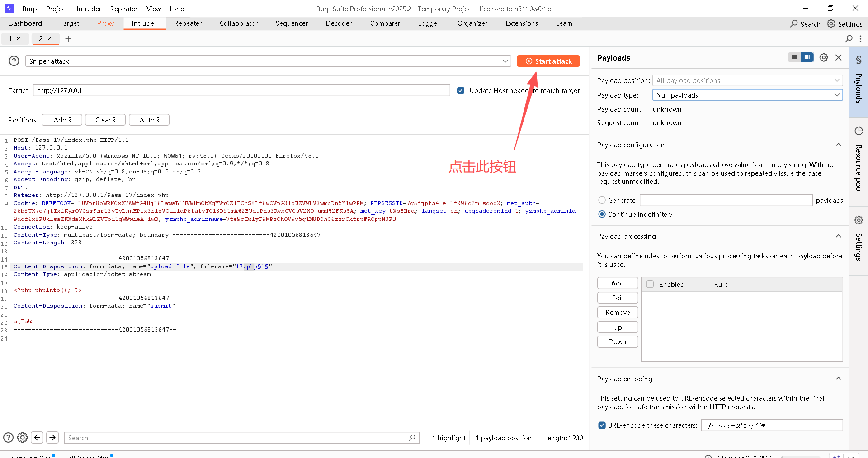
Task: Go to previous search match arrow
Action: tap(38, 437)
